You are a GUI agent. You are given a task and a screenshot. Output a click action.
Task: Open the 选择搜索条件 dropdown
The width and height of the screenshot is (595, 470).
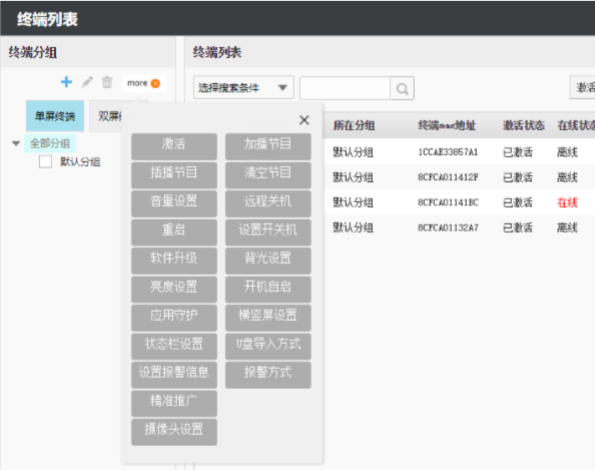point(243,88)
